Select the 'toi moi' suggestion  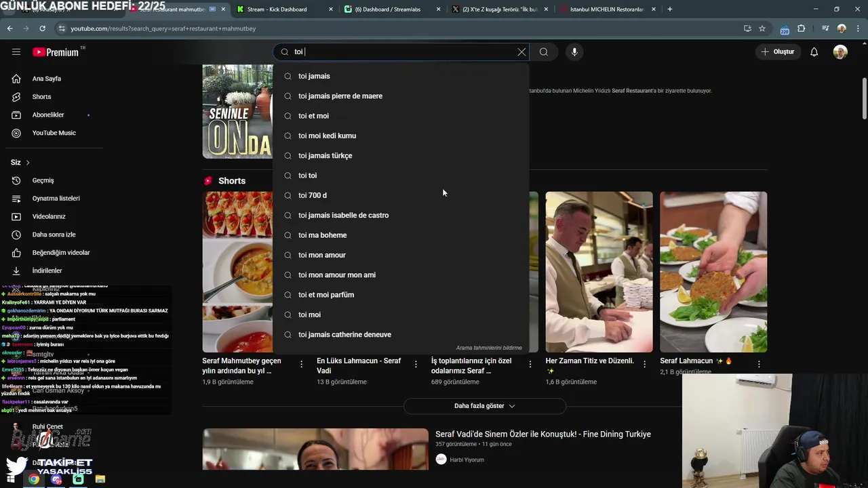point(401,314)
